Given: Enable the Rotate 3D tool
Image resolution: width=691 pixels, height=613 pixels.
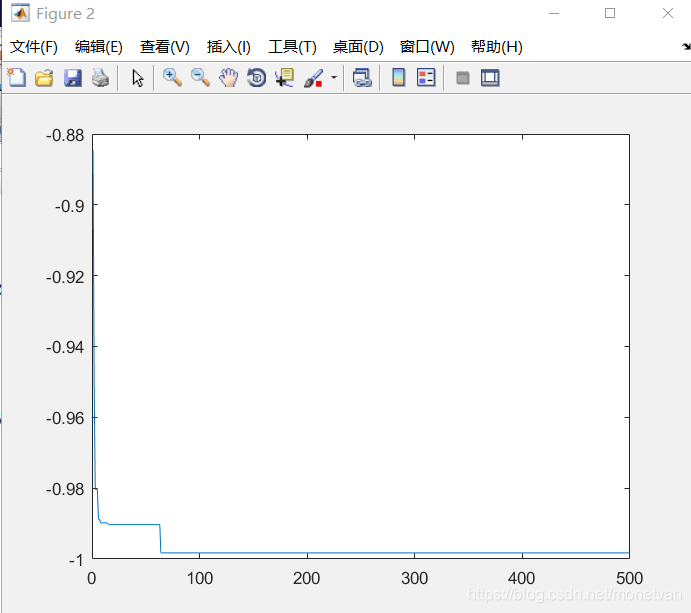Looking at the screenshot, I should [x=256, y=78].
